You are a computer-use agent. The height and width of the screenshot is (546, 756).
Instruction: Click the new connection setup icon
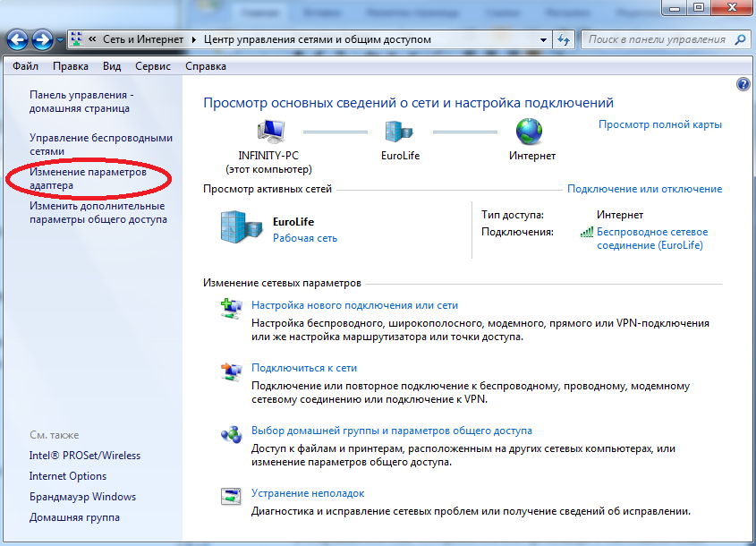pyautogui.click(x=231, y=310)
